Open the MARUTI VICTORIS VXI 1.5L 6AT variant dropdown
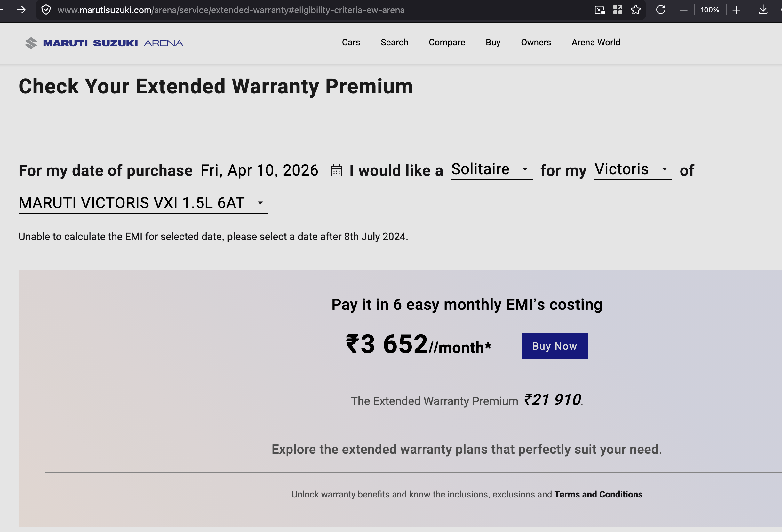This screenshot has width=782, height=532. 143,203
